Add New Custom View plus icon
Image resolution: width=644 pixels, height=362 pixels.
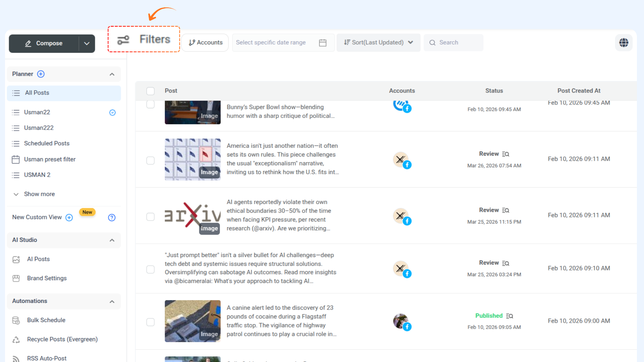click(69, 218)
